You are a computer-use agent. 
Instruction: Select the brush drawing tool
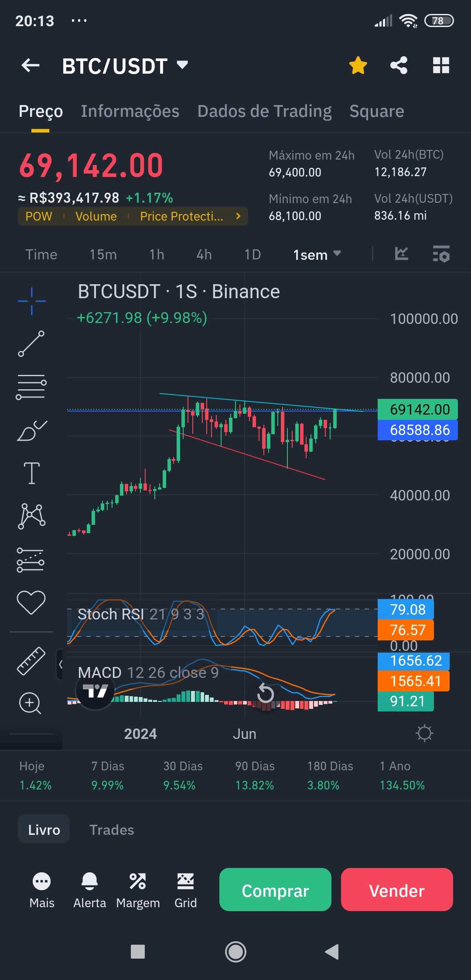click(31, 430)
